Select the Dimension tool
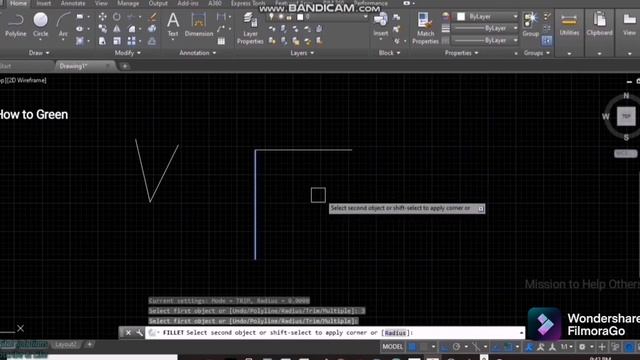The width and height of the screenshot is (640, 360). tap(199, 24)
